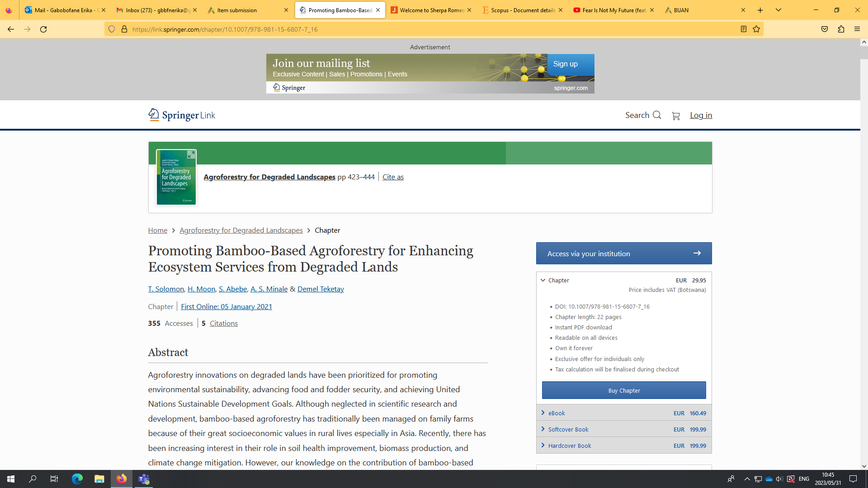The height and width of the screenshot is (488, 868).
Task: Click the ENG language indicator
Action: point(804,479)
